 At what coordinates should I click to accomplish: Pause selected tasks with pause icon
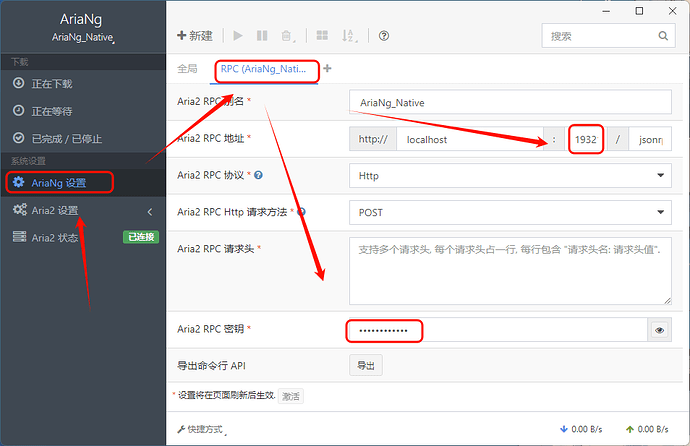(x=262, y=36)
